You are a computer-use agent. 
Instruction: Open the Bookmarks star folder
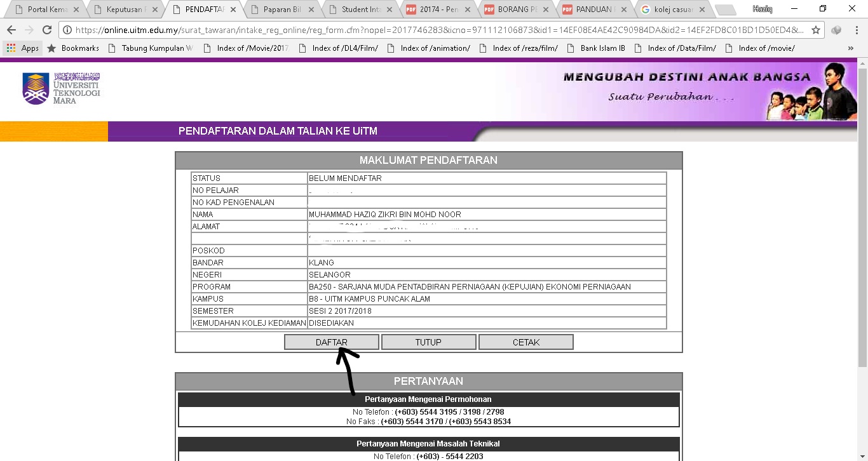(73, 48)
